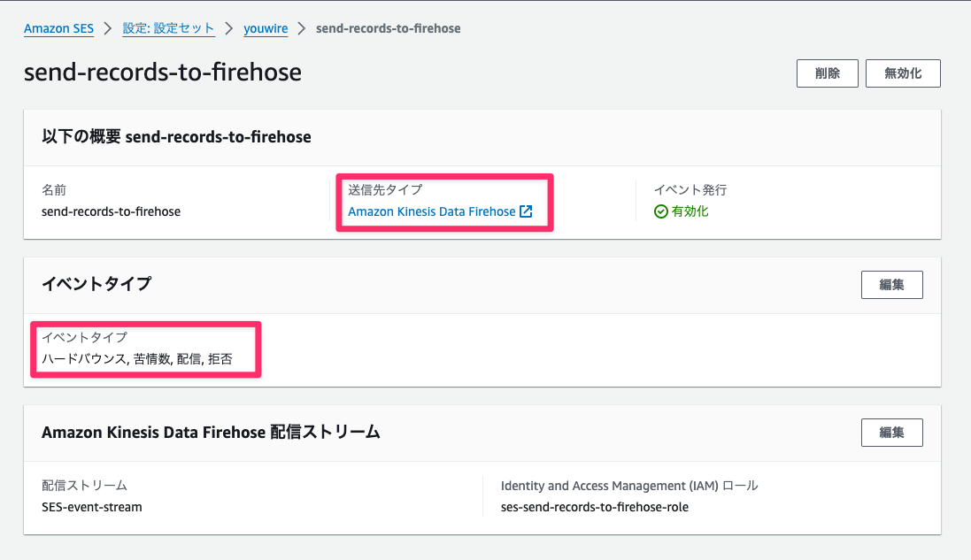Edit the Firehose 配信ストリーム section
971x560 pixels.
pyautogui.click(x=891, y=433)
